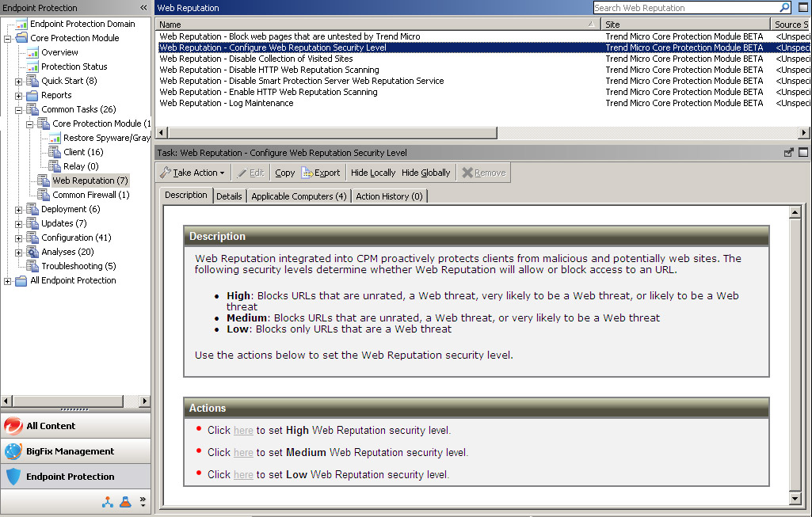Image resolution: width=812 pixels, height=517 pixels.
Task: Click the Client (16) node icon
Action: [x=55, y=152]
